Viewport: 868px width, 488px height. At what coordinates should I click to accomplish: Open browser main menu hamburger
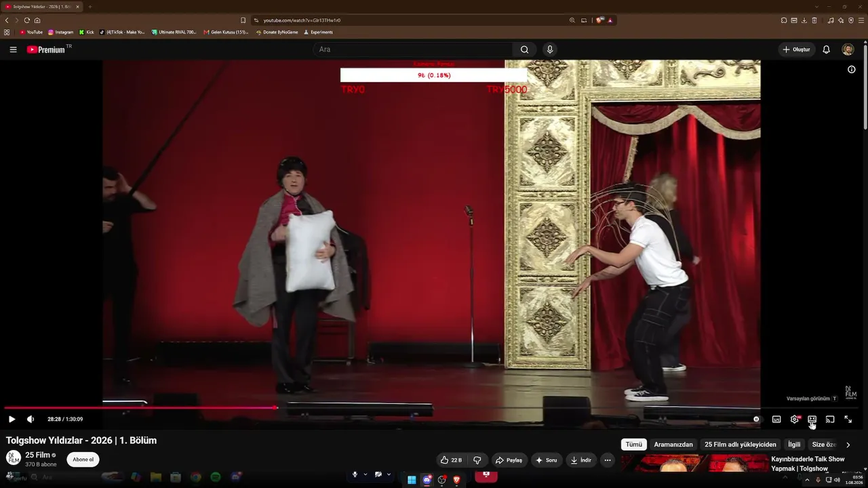[x=861, y=20]
